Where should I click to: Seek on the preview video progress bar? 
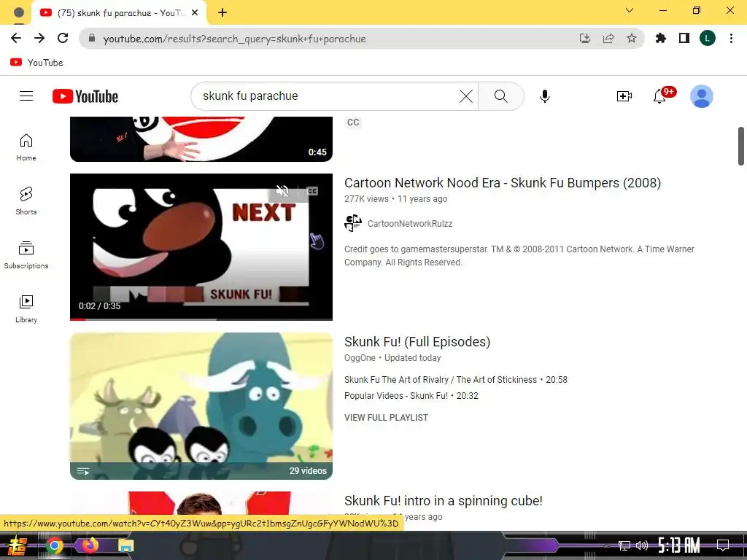click(201, 319)
